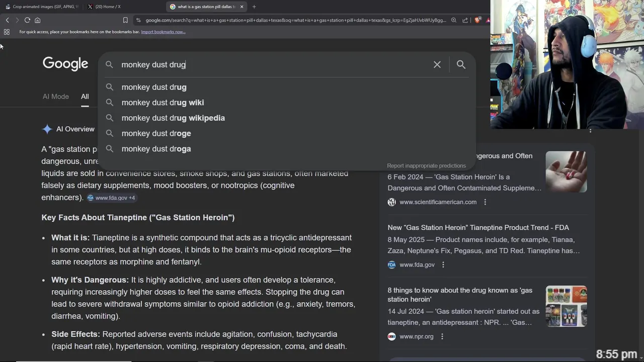Viewport: 644px width, 362px height.
Task: Close the Google search tab
Action: (x=242, y=7)
